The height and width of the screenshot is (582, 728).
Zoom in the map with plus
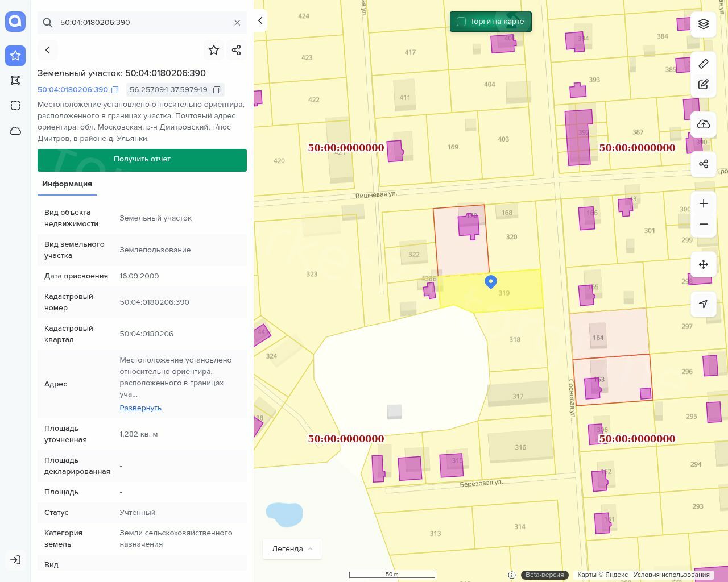704,203
